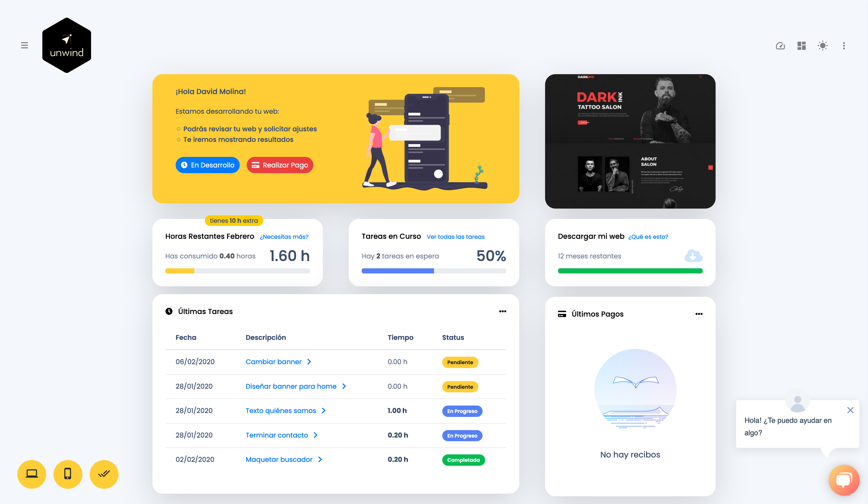The width and height of the screenshot is (868, 504).
Task: Toggle the sun light-mode icon
Action: coord(823,46)
